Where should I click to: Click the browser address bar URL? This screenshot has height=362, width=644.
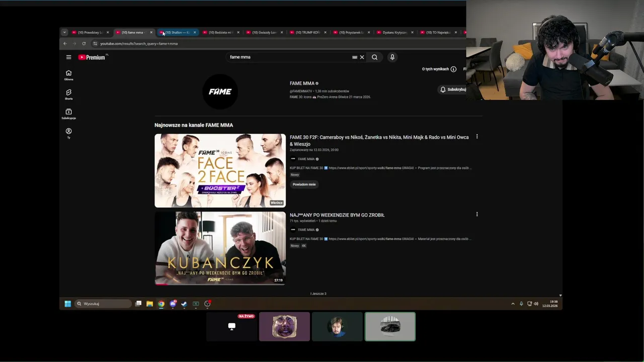coord(139,44)
